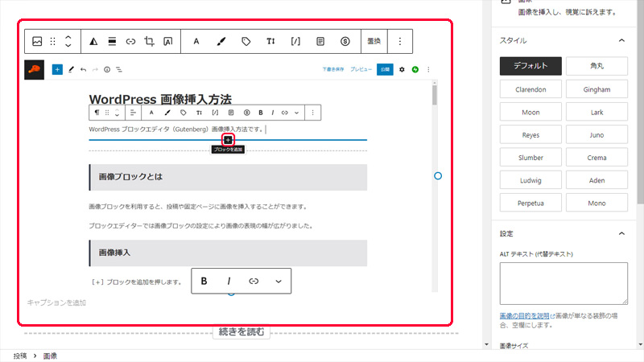Toggle italic in caption toolbar
This screenshot has width=644, height=362.
(x=229, y=281)
